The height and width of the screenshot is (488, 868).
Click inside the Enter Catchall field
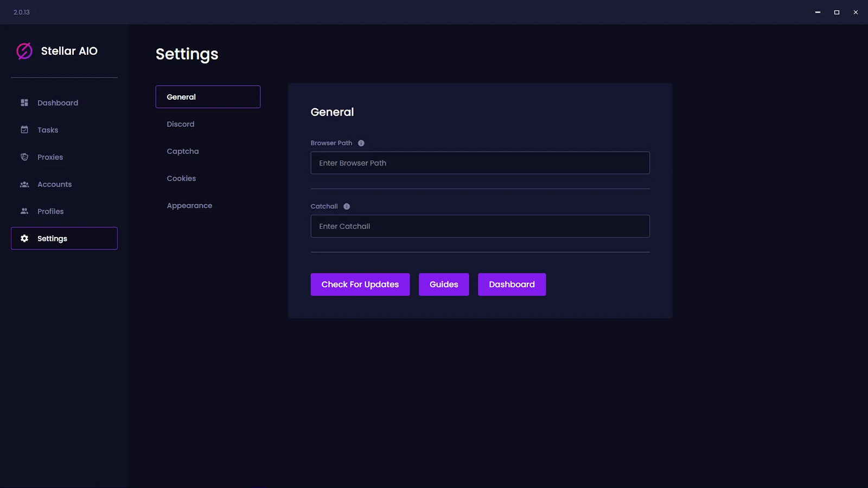tap(480, 226)
